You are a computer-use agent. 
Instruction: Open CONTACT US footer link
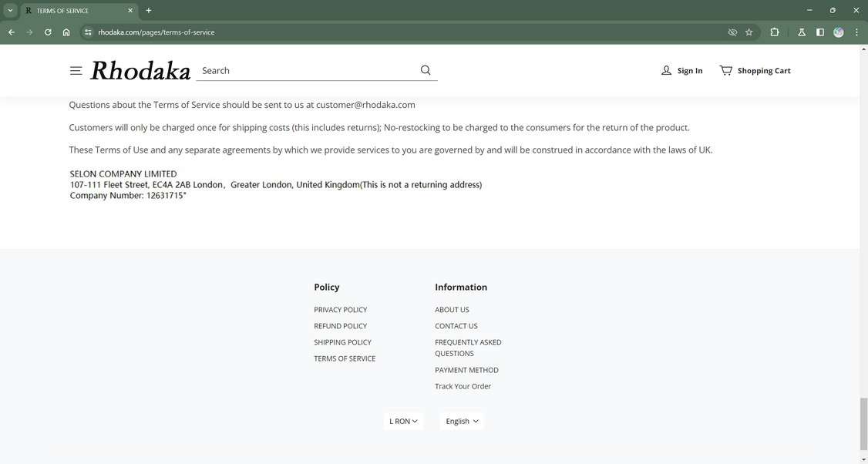point(456,326)
